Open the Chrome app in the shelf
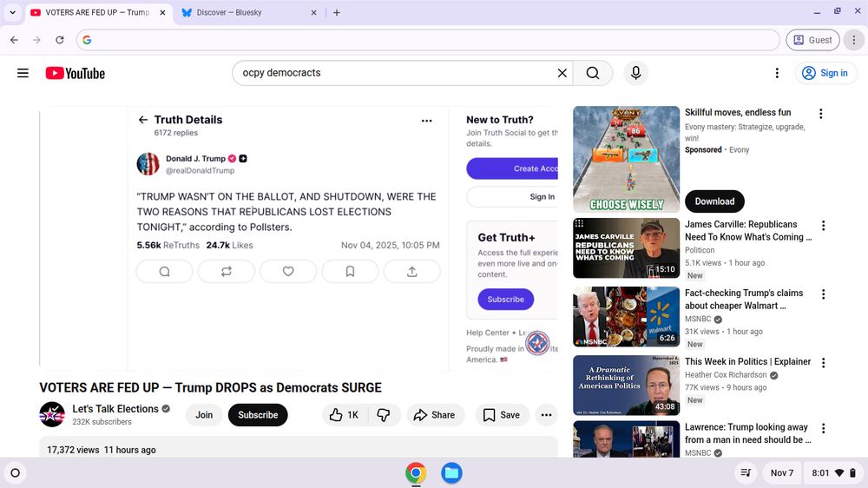 (x=416, y=473)
